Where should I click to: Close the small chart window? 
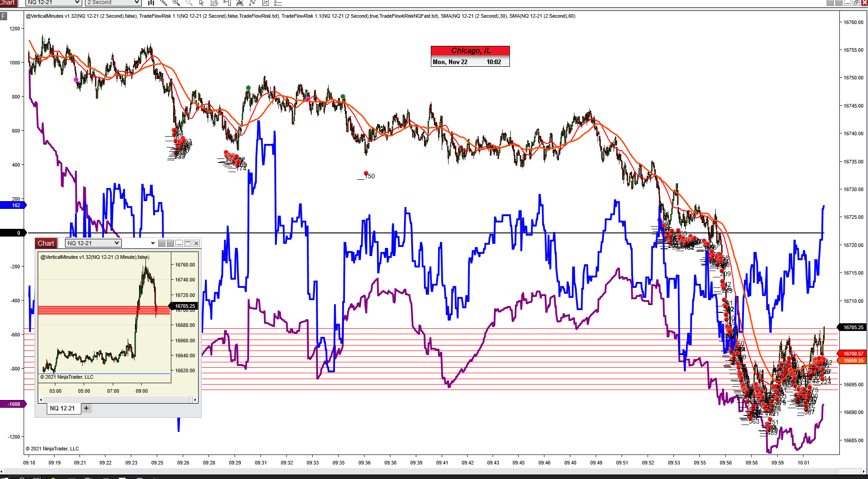pyautogui.click(x=196, y=243)
